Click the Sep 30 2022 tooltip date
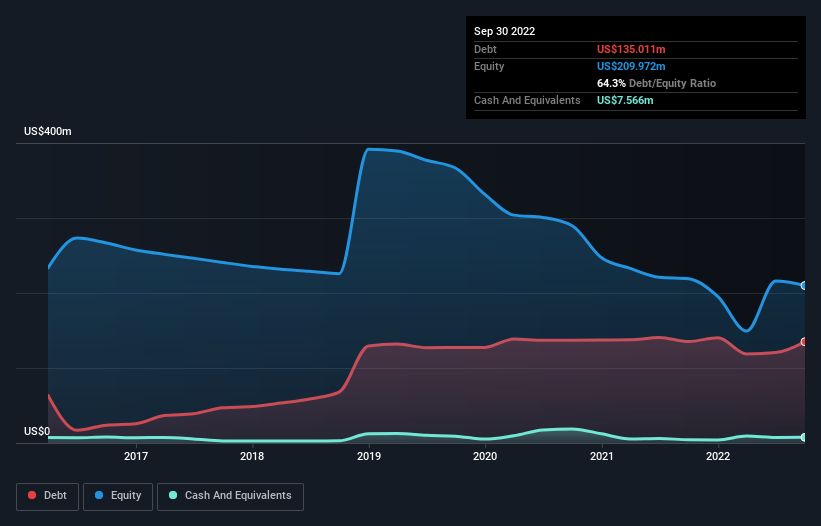Image resolution: width=821 pixels, height=526 pixels. [x=504, y=31]
